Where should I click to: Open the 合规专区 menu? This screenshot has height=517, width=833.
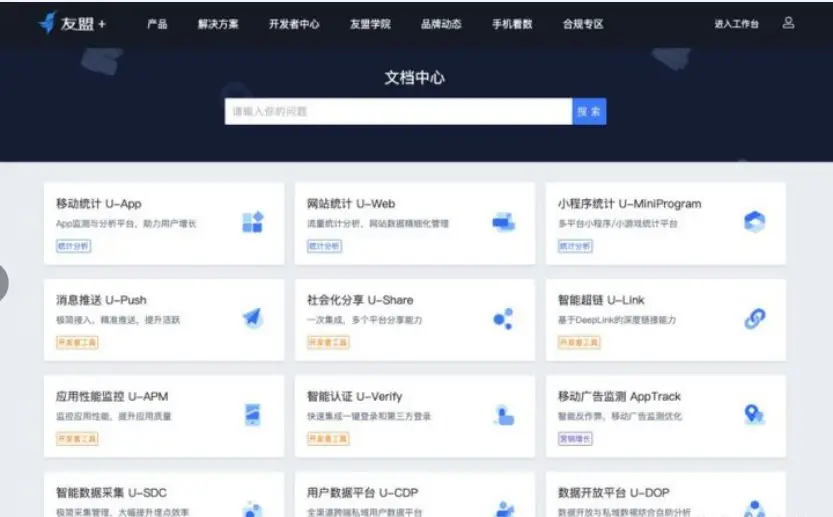(x=583, y=24)
